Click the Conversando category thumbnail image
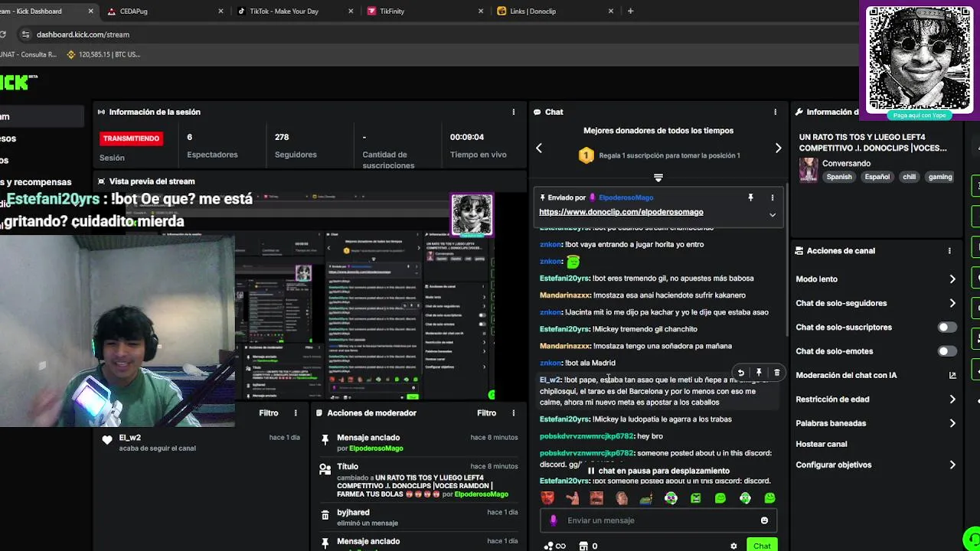The width and height of the screenshot is (980, 551). pos(808,170)
